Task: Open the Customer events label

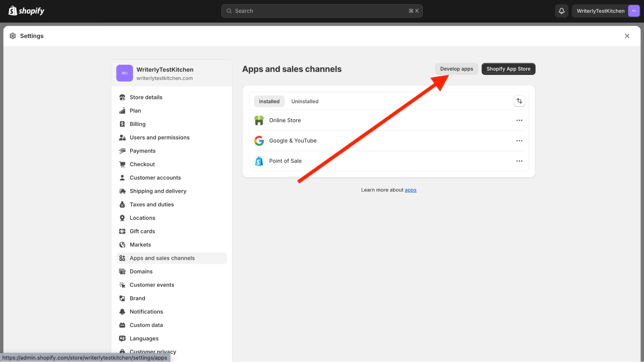Action: [152, 285]
